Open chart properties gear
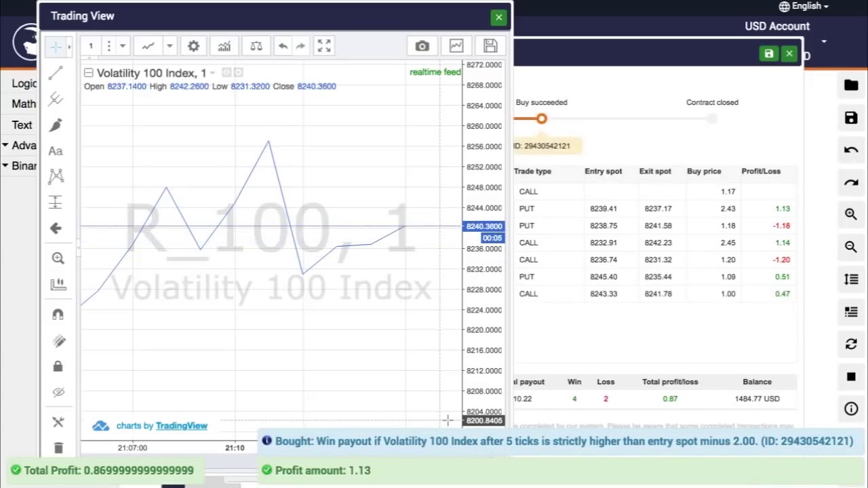This screenshot has height=488, width=868. [193, 46]
